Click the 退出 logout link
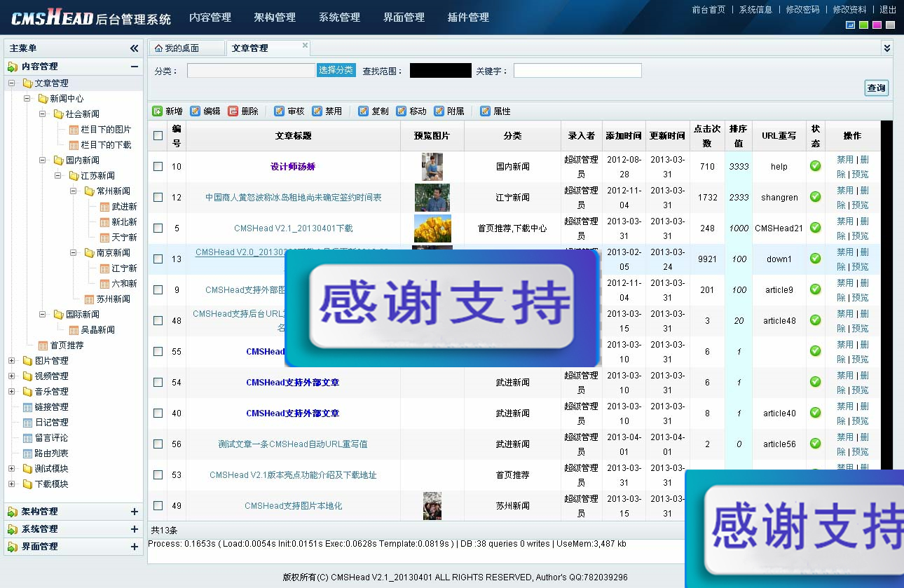This screenshot has height=588, width=904. pos(888,10)
